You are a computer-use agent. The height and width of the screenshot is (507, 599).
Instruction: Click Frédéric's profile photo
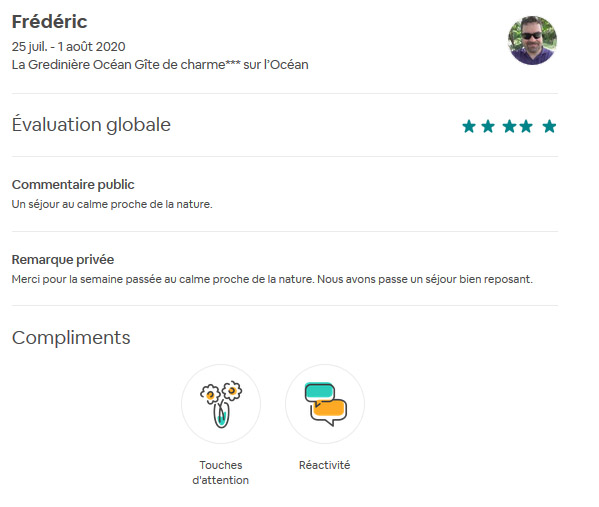tap(532, 40)
